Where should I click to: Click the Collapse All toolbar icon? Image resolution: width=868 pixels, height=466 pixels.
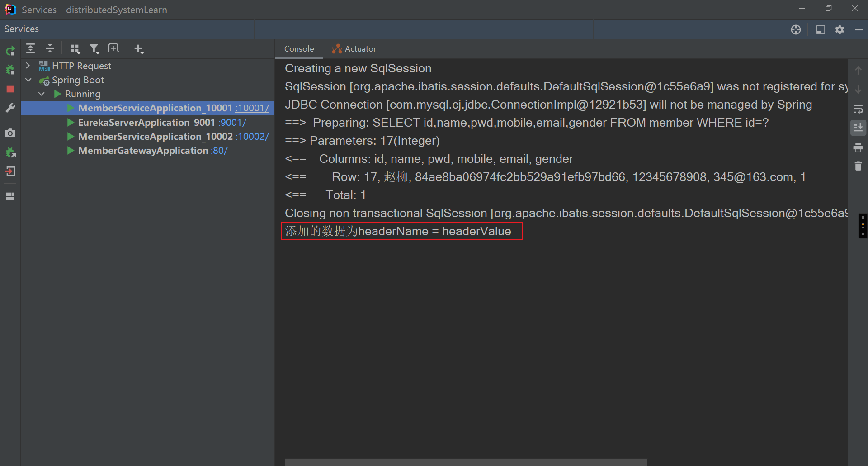point(50,48)
